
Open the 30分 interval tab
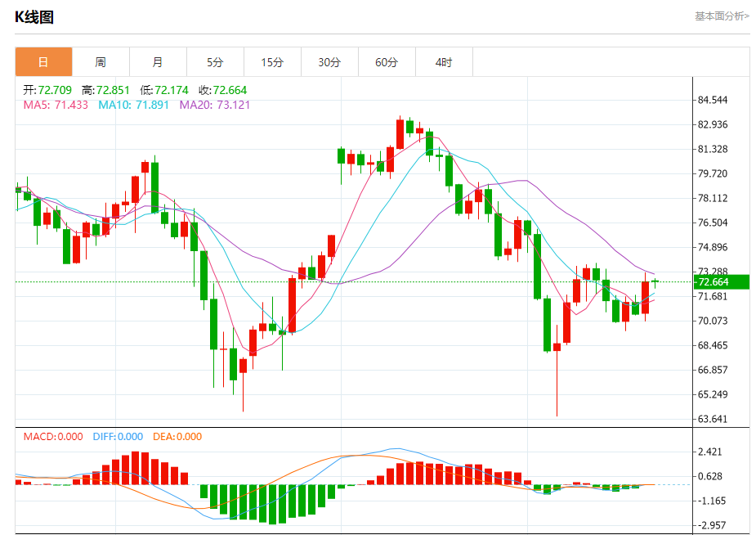[329, 61]
